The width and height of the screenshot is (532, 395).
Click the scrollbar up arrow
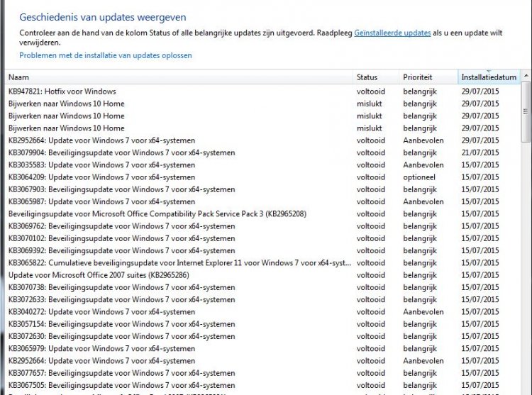[x=526, y=77]
